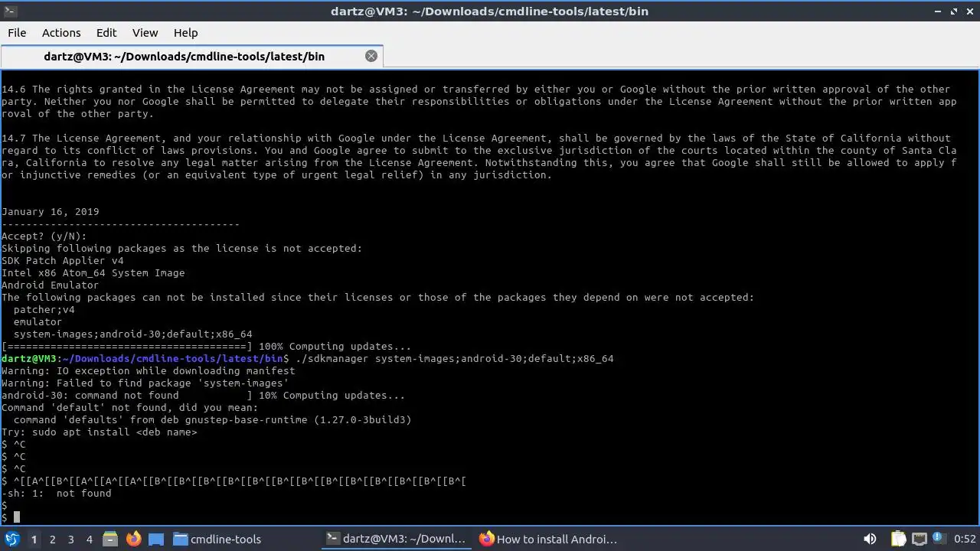
Task: Click the current shell prompt cursor
Action: pyautogui.click(x=17, y=517)
